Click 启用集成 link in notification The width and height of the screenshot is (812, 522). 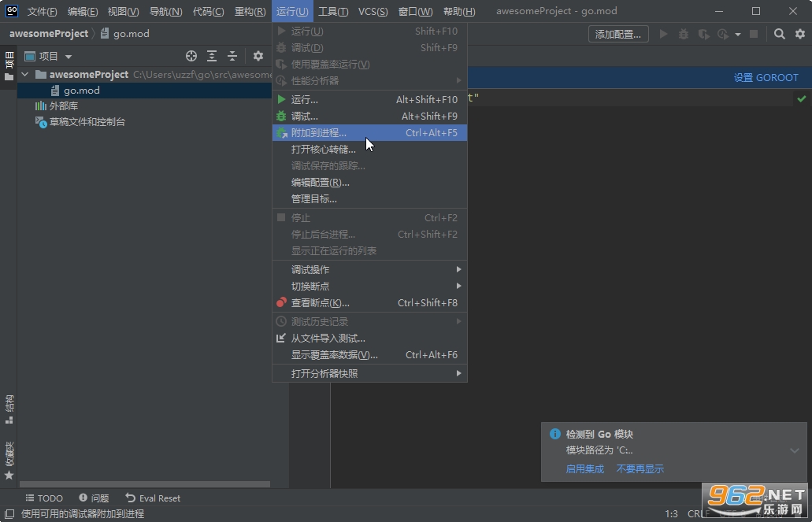click(x=584, y=469)
